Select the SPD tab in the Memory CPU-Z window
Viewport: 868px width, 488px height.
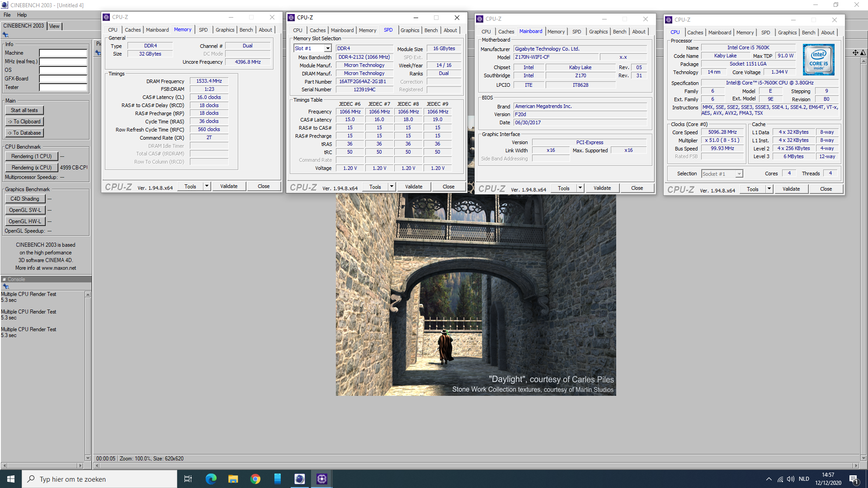point(203,30)
